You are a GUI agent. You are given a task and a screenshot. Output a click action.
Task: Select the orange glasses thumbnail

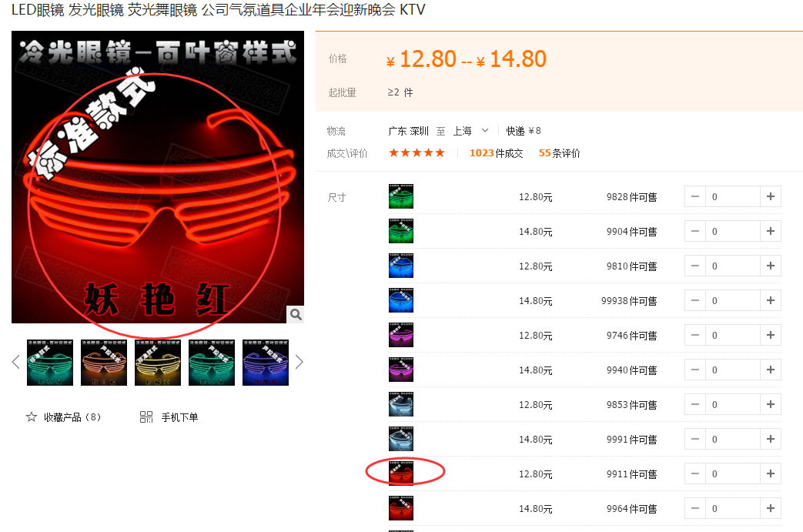(x=104, y=362)
